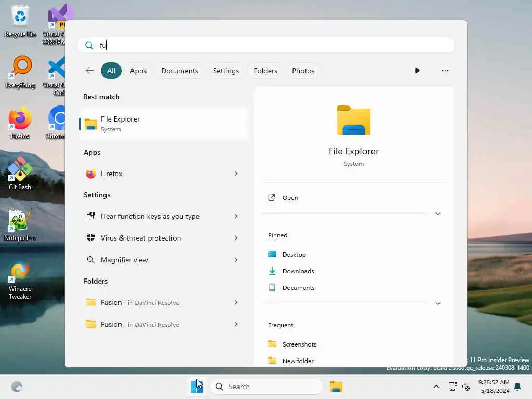Click the Magnifier view zoom icon

(90, 260)
